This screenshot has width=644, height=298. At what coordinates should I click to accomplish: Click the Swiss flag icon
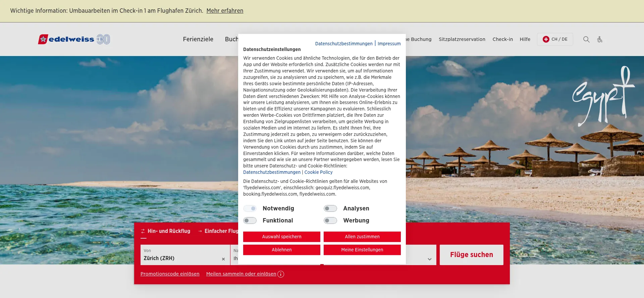pyautogui.click(x=546, y=39)
